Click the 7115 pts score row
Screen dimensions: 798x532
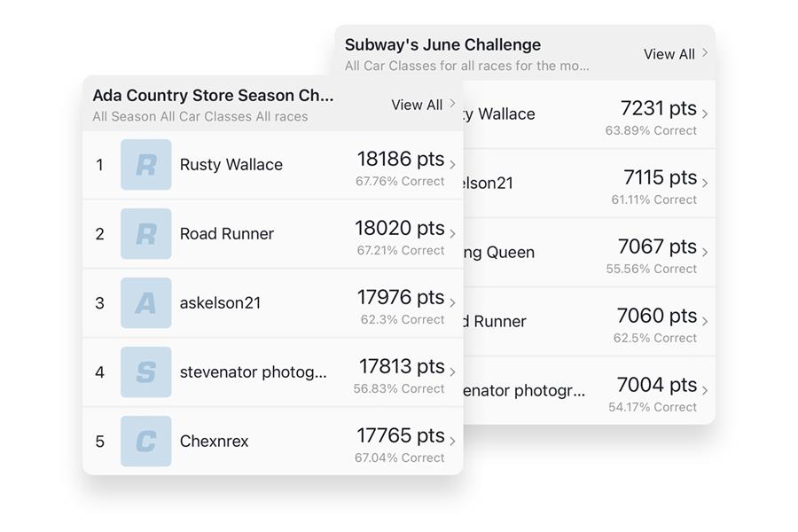[589, 184]
